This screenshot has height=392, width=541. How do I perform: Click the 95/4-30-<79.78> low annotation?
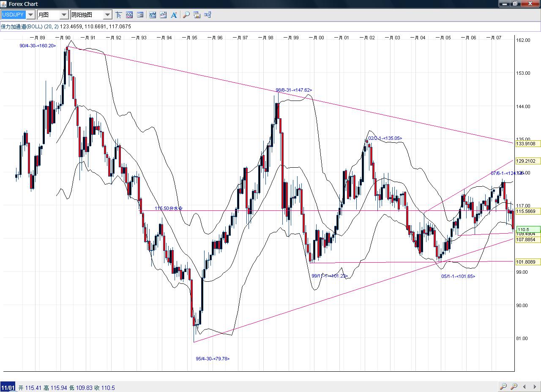pos(213,359)
